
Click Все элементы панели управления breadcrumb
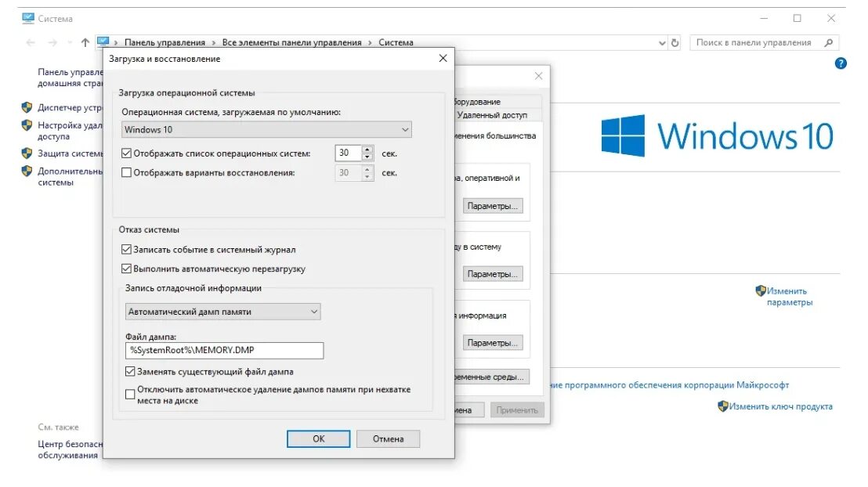(x=291, y=42)
